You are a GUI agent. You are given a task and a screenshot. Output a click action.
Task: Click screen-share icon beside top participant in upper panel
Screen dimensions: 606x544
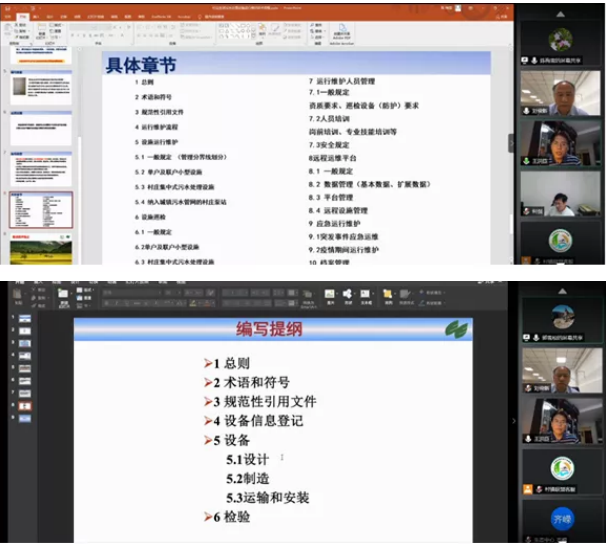(x=525, y=60)
